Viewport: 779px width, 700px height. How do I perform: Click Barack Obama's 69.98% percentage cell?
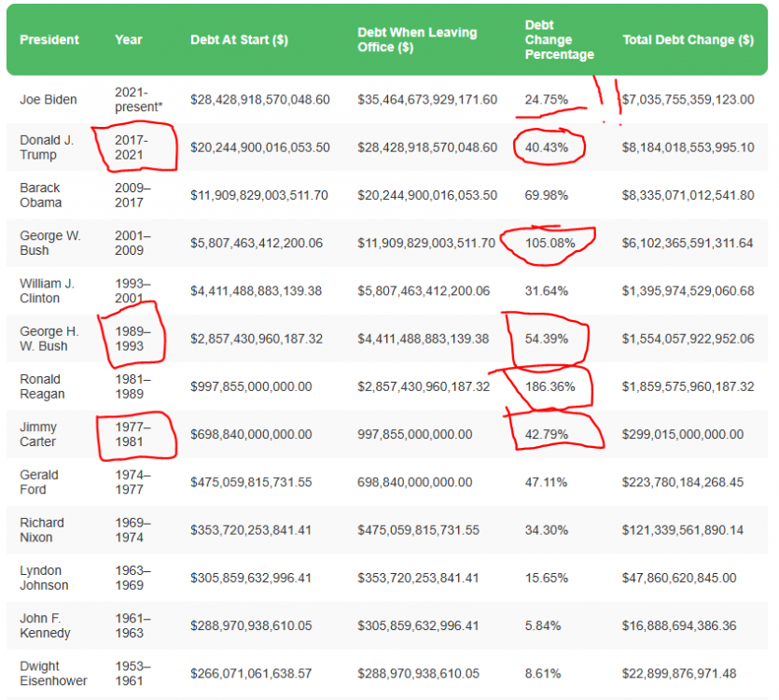tap(547, 195)
